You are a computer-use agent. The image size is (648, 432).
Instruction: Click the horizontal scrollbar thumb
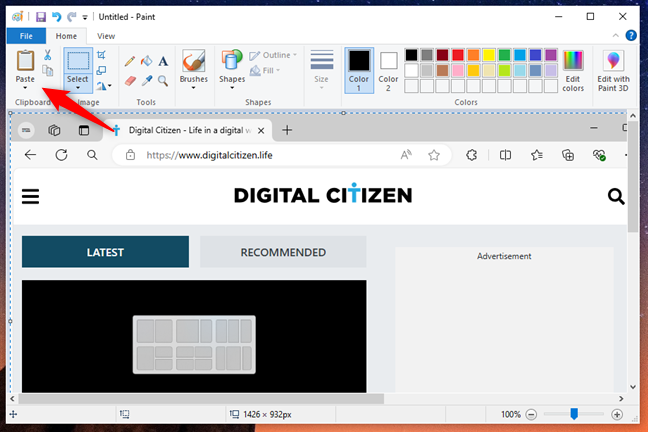(x=201, y=399)
